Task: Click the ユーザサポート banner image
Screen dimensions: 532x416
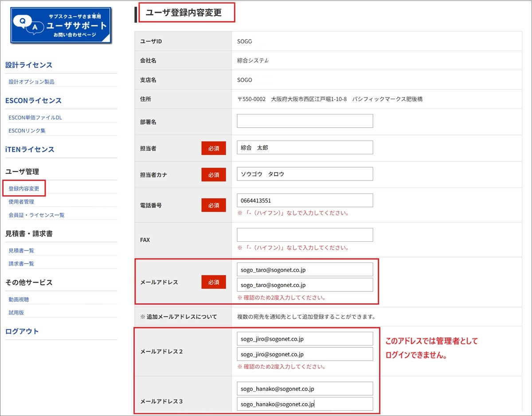Action: 61,25
